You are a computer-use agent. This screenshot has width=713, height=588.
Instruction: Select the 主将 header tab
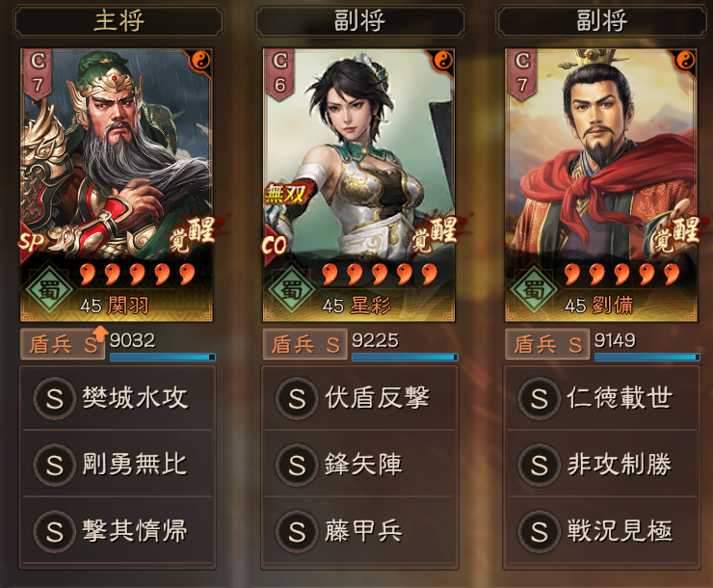point(119,21)
